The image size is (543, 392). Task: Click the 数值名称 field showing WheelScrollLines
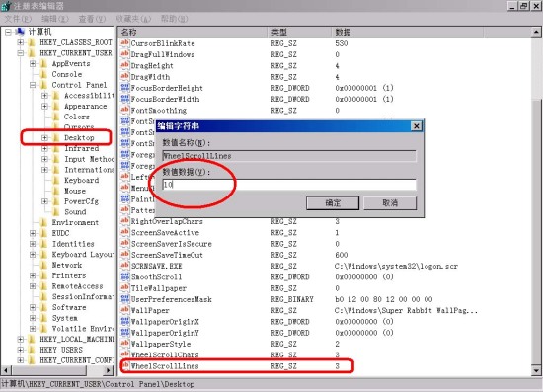(289, 156)
